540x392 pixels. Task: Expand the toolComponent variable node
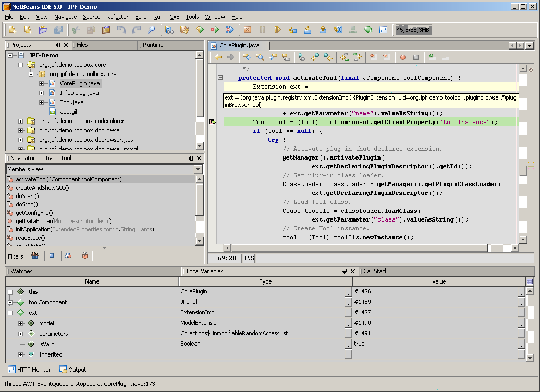[10, 302]
